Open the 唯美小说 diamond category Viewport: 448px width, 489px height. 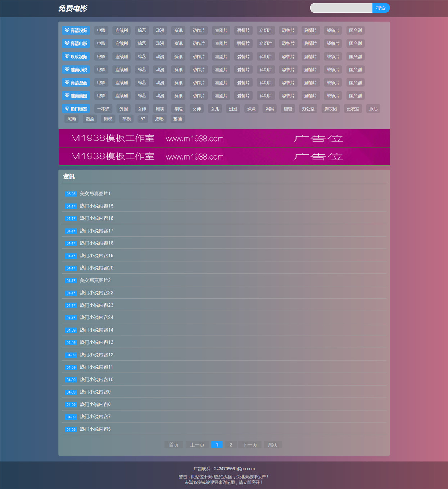point(76,69)
